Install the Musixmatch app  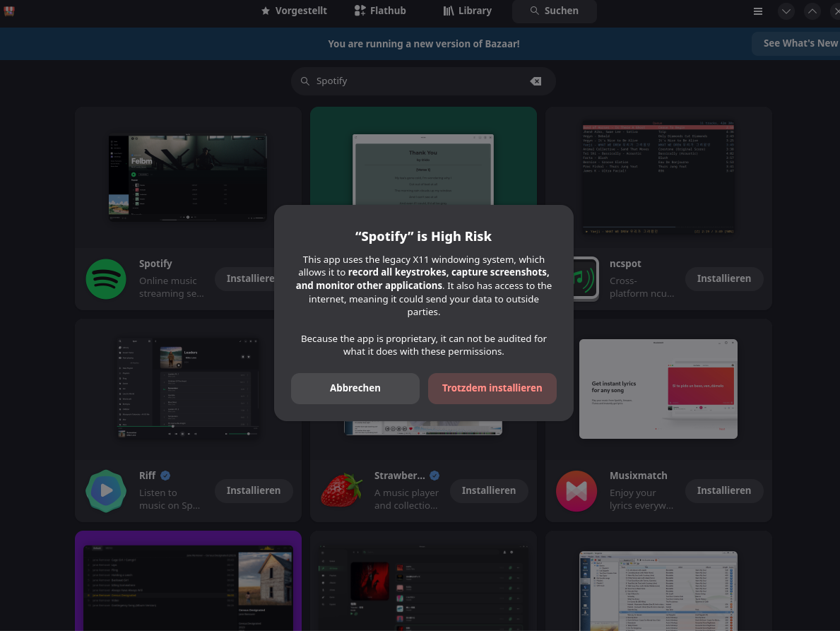tap(723, 490)
